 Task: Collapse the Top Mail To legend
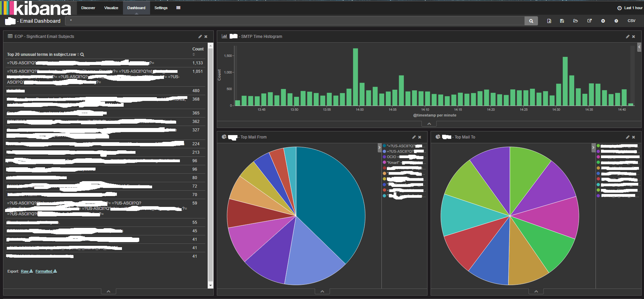(593, 148)
